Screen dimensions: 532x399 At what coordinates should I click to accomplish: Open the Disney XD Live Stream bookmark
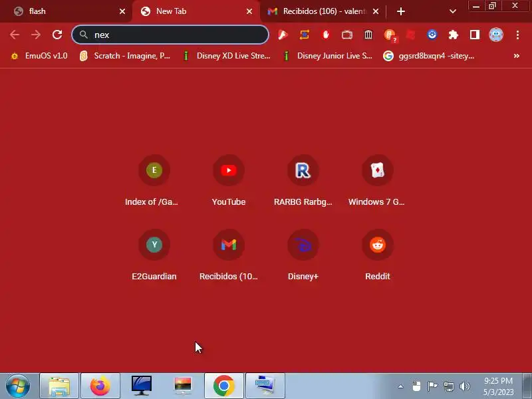pyautogui.click(x=227, y=56)
